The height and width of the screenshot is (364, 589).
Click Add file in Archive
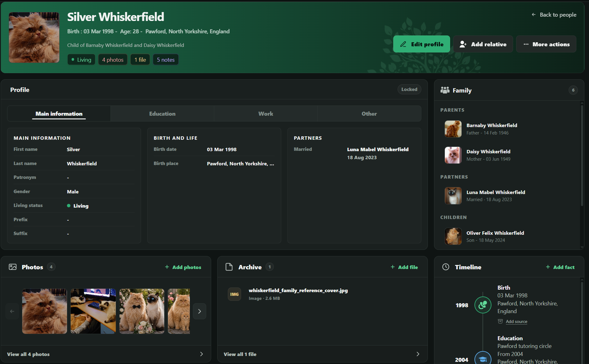tap(404, 267)
